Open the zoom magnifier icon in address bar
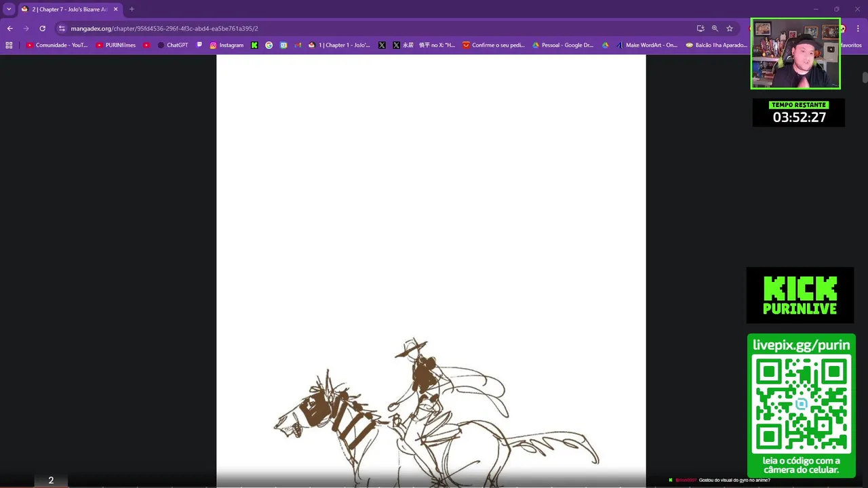 [715, 28]
